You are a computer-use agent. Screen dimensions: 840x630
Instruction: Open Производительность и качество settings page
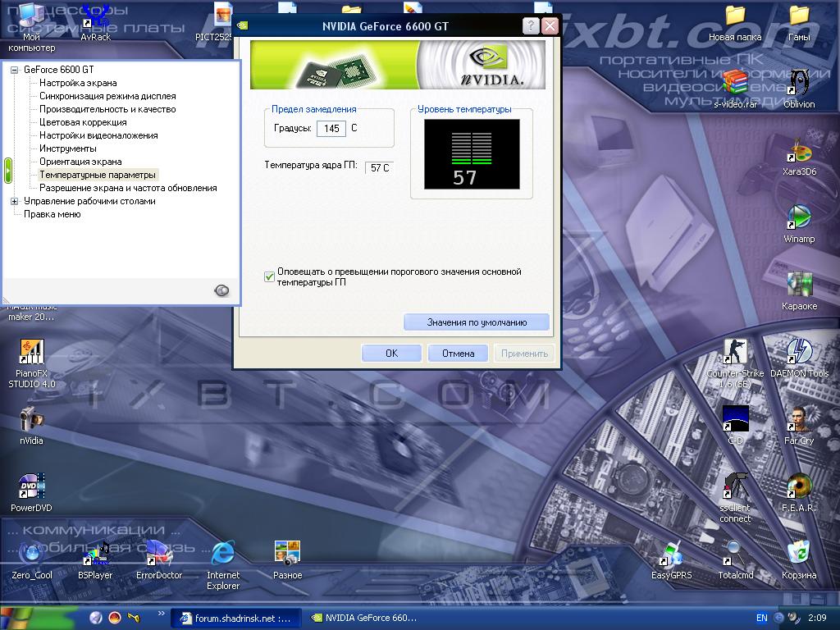pos(107,109)
